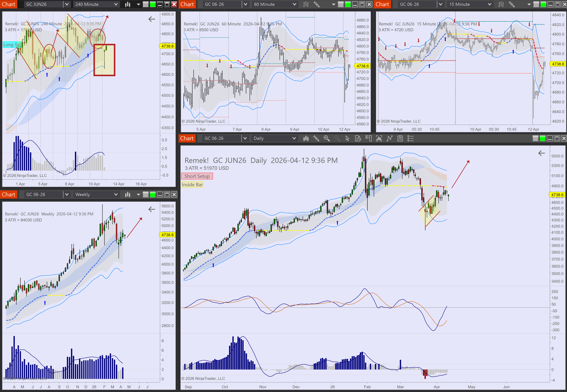Toggle green link button on Weekly chart
This screenshot has height=392, width=567.
(x=153, y=195)
